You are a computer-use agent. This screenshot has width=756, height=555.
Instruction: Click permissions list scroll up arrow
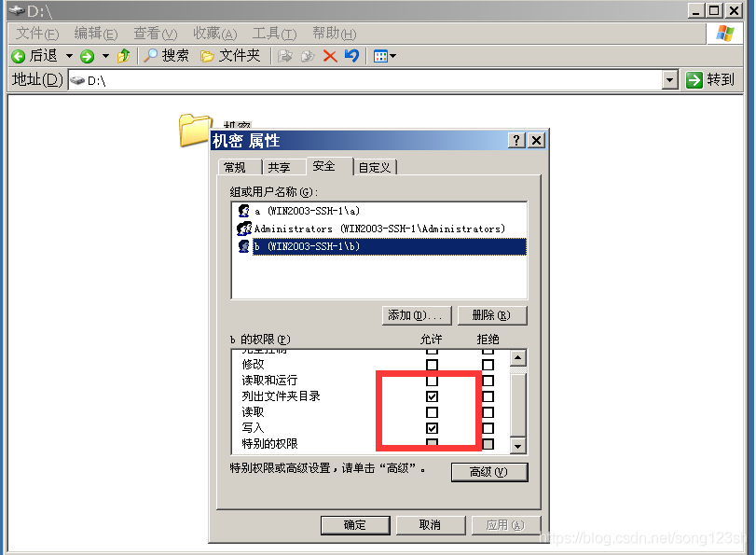pyautogui.click(x=517, y=357)
